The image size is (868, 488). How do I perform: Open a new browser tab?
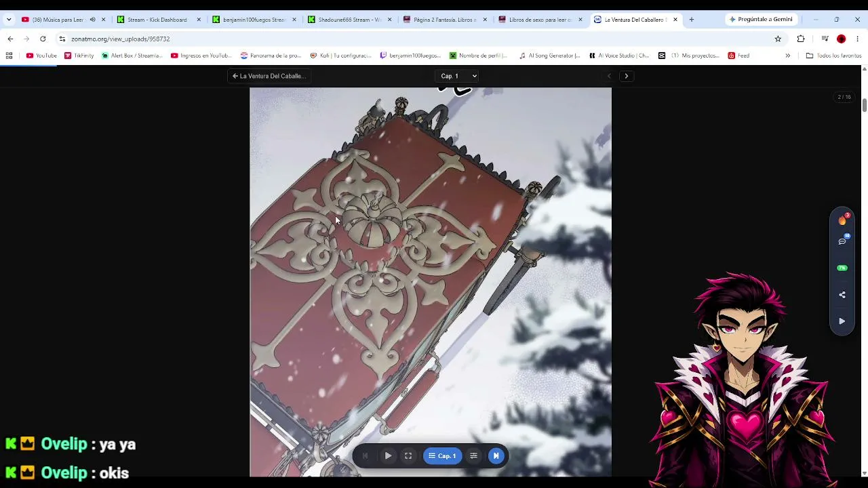tap(691, 20)
